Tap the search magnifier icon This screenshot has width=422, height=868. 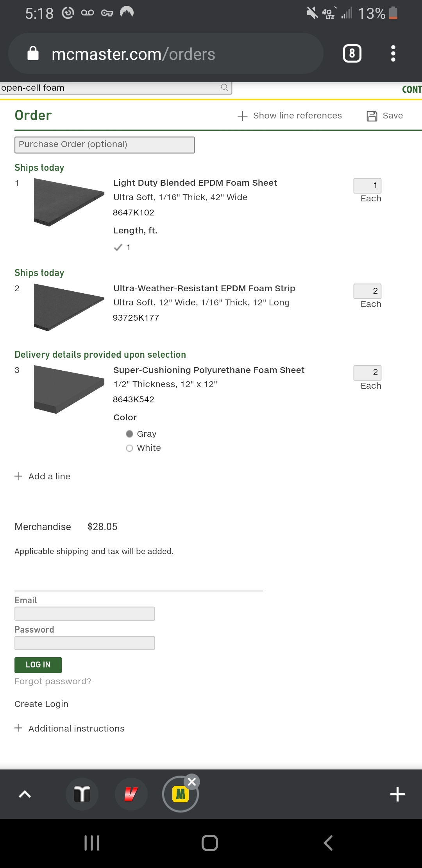point(224,88)
